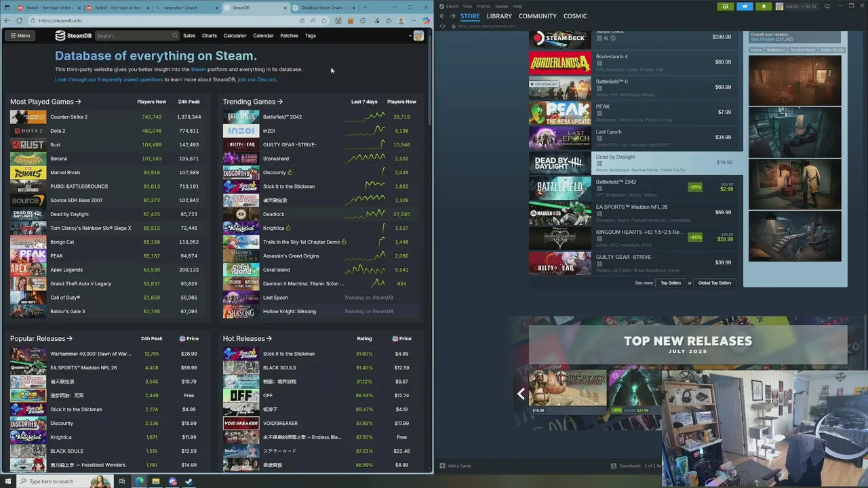Click Baldur's Gate 3 thumbnail in SteamDB

28,311
